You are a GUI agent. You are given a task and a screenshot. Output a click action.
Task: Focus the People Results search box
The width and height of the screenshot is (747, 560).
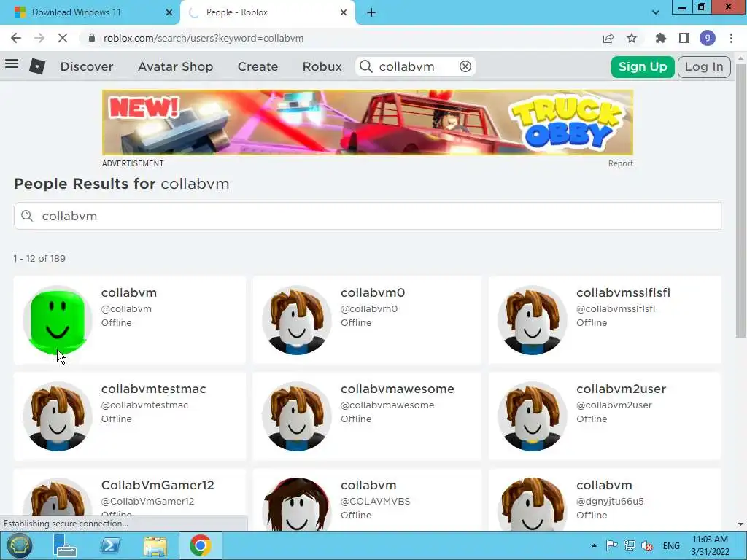point(368,216)
